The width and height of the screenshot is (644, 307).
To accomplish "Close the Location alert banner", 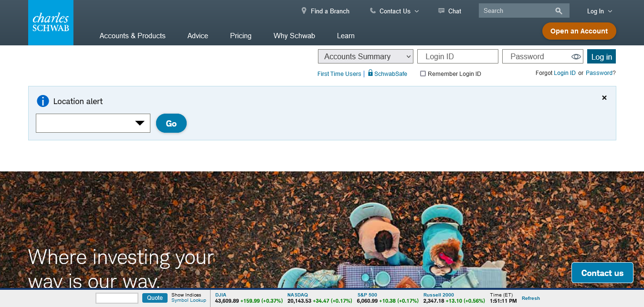I will [604, 97].
